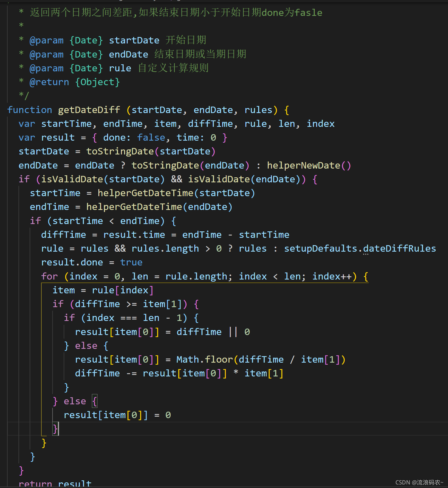Click first 'isValidDate' in the if condition

72,179
